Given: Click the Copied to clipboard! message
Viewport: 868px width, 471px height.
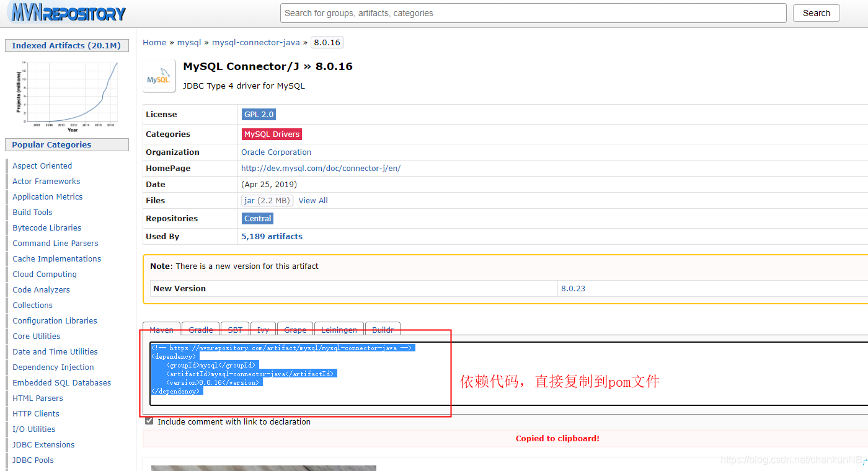Looking at the screenshot, I should point(557,438).
